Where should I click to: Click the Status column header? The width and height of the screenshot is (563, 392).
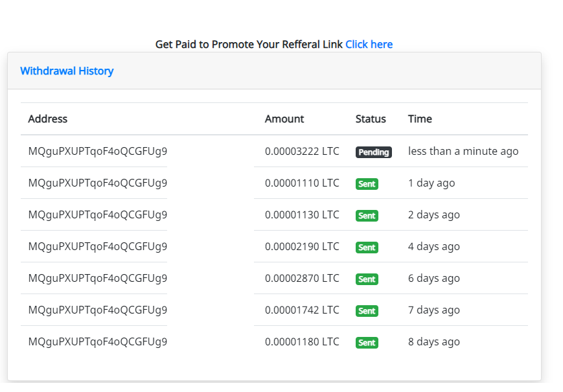(x=371, y=119)
